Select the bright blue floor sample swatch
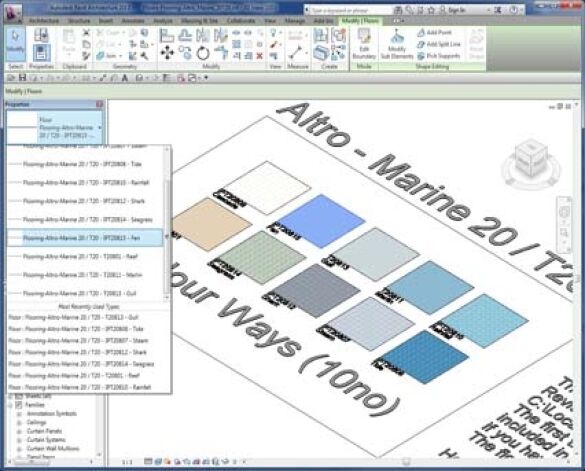The image size is (585, 471). pos(322,221)
